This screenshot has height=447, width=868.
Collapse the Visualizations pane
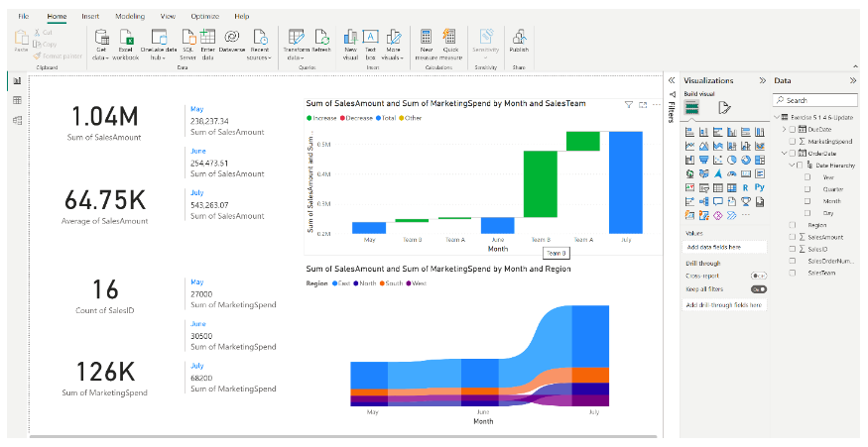pyautogui.click(x=761, y=80)
